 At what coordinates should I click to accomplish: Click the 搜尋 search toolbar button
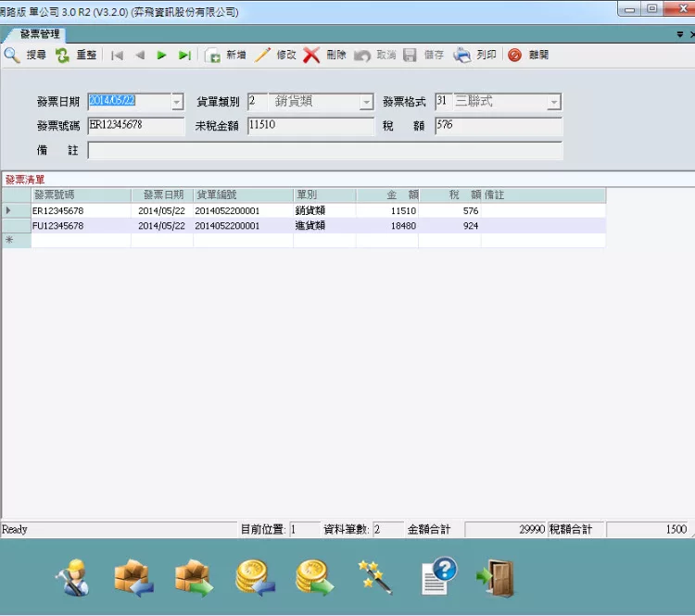[25, 56]
